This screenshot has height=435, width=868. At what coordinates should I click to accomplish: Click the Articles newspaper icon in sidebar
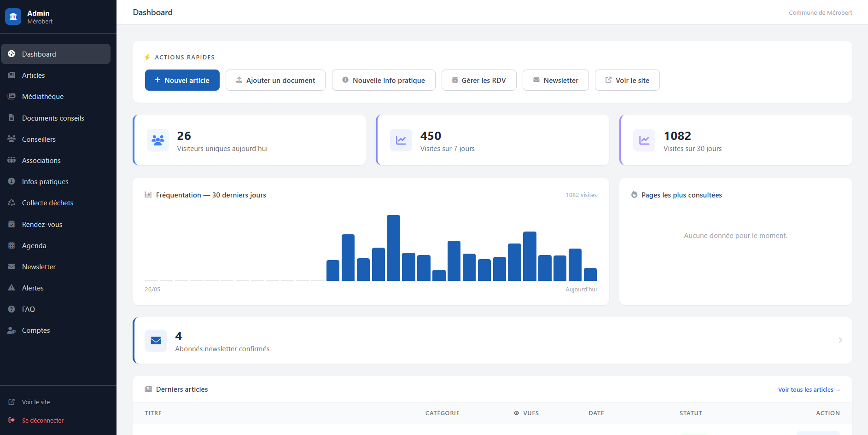click(x=12, y=75)
